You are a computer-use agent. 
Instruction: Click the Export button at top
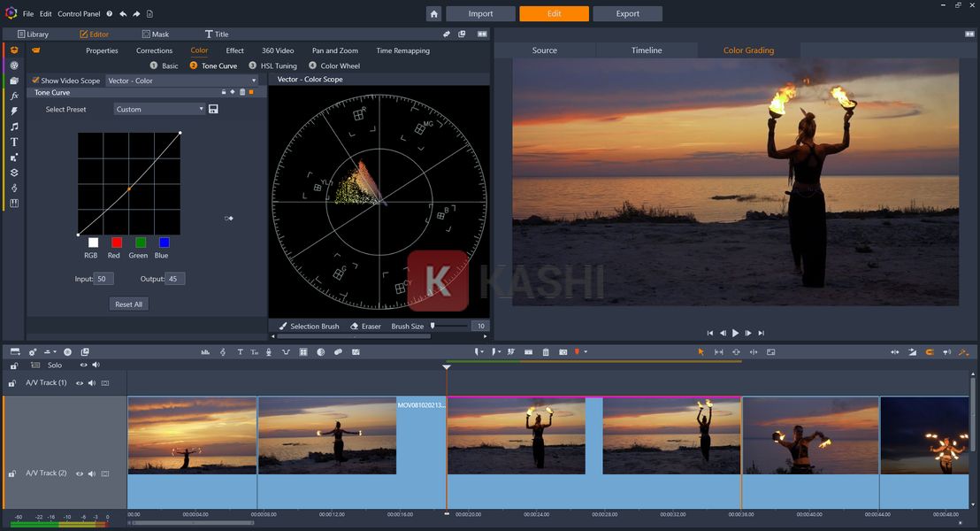point(628,13)
